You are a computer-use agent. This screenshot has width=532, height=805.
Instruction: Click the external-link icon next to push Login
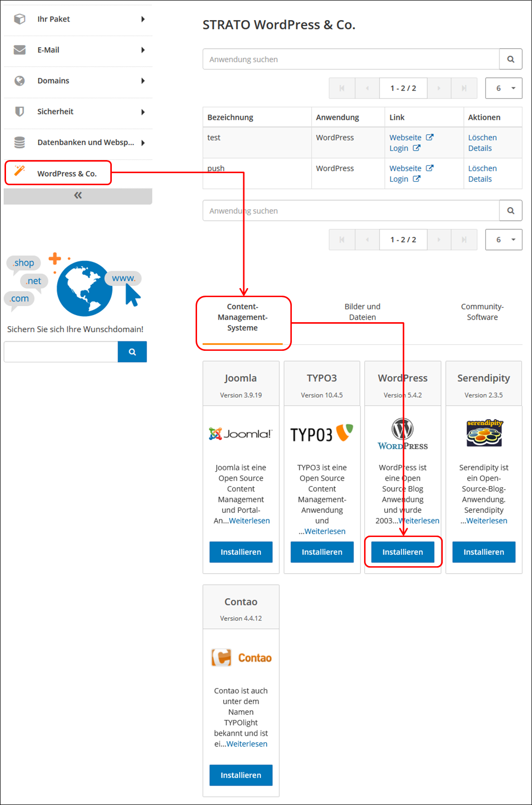click(417, 179)
